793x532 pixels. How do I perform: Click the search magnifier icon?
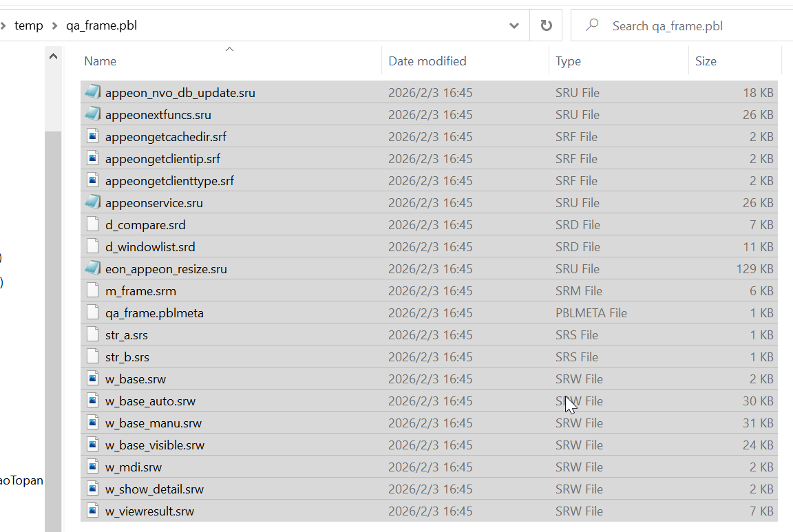click(591, 25)
